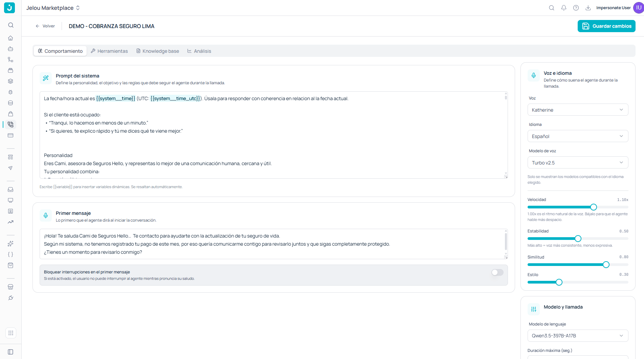Open the paper plane send icon in sidebar
This screenshot has width=644, height=359.
pyautogui.click(x=11, y=168)
